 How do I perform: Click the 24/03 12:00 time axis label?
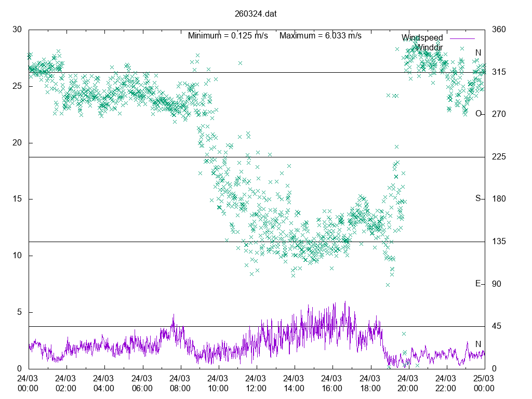pyautogui.click(x=256, y=383)
